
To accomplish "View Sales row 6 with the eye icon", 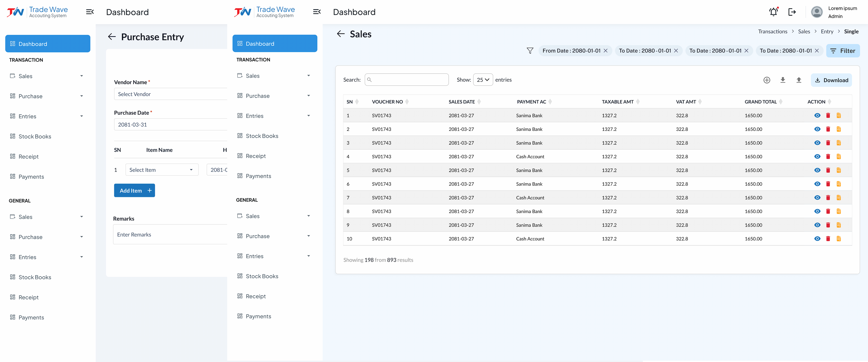I will [x=817, y=184].
